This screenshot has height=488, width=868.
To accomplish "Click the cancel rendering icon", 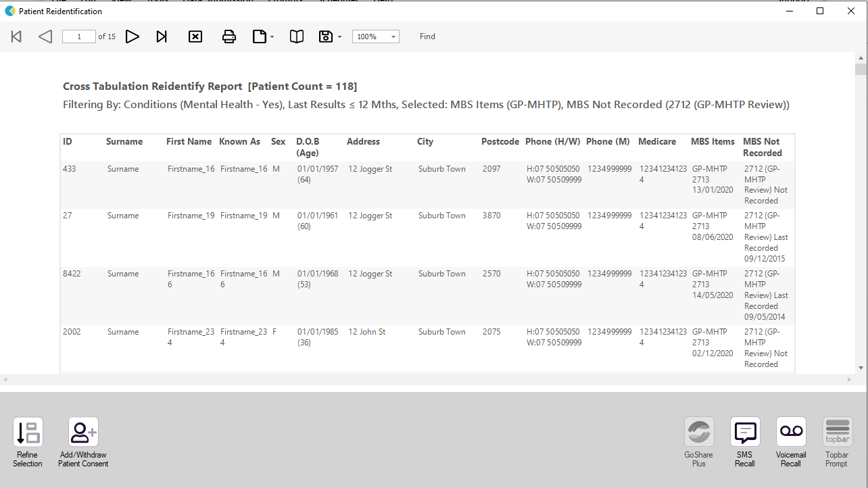I will (195, 36).
